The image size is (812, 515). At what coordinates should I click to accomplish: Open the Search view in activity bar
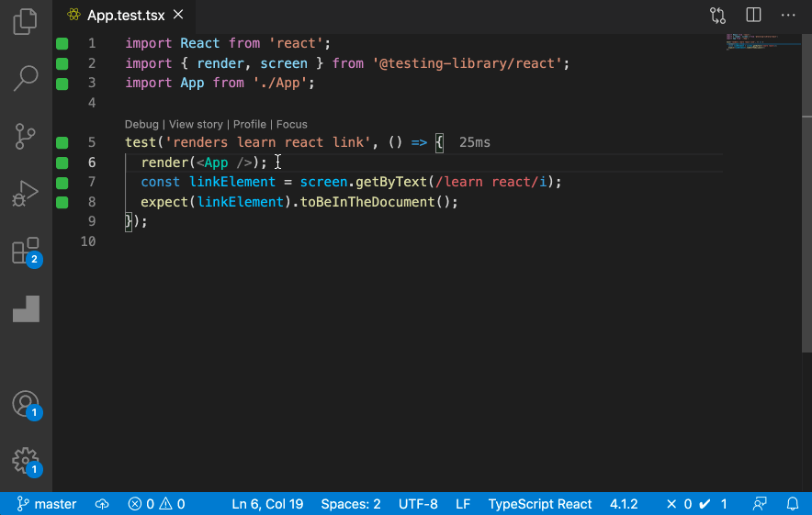point(26,78)
